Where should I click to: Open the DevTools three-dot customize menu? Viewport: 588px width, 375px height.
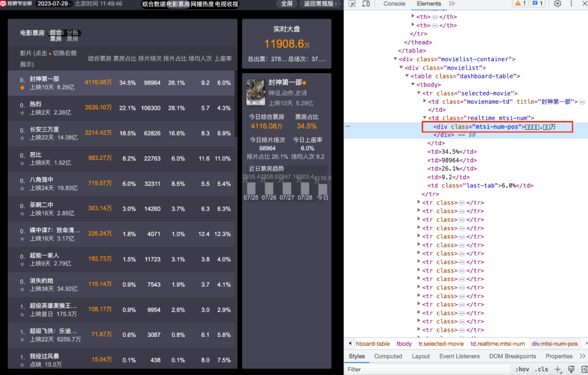571,4
